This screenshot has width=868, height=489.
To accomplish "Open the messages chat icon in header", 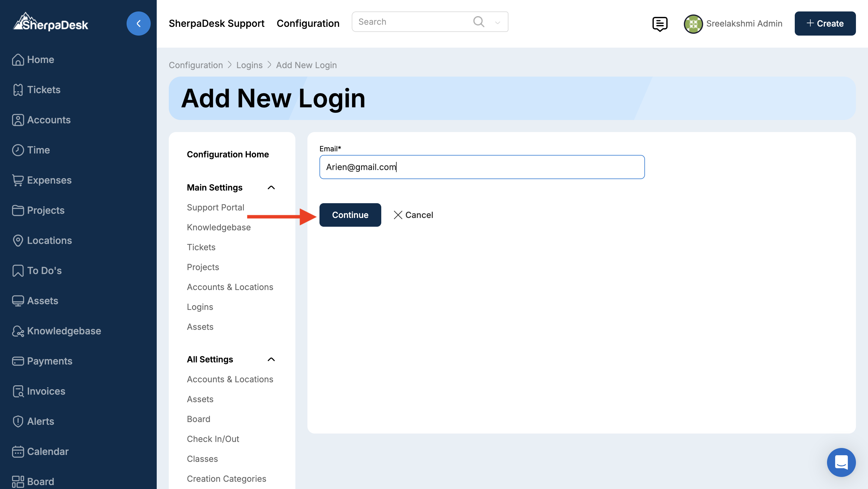I will point(659,24).
